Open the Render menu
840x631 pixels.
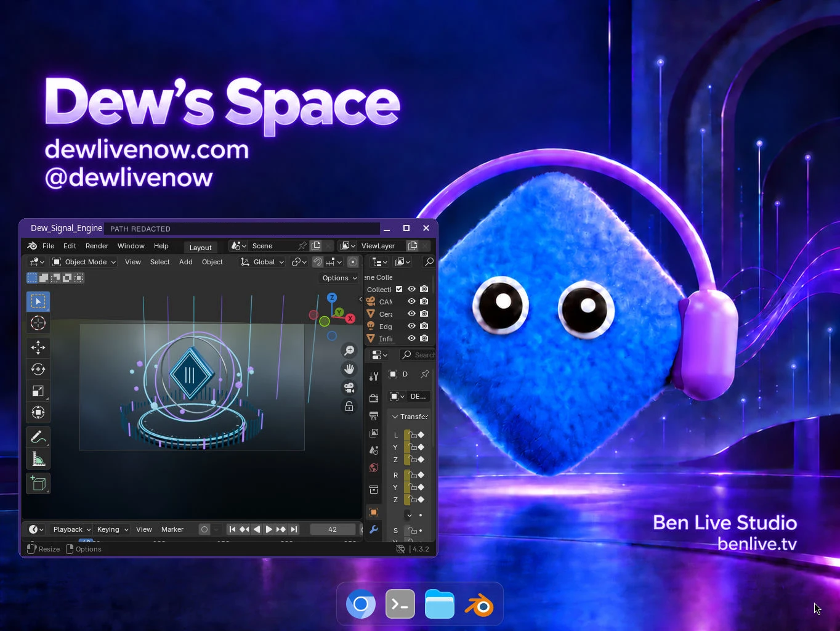(97, 246)
